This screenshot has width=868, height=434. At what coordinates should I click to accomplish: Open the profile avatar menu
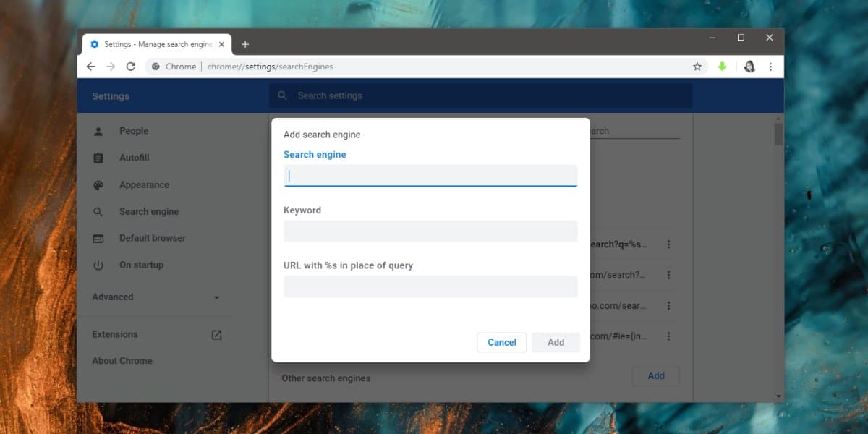tap(749, 67)
